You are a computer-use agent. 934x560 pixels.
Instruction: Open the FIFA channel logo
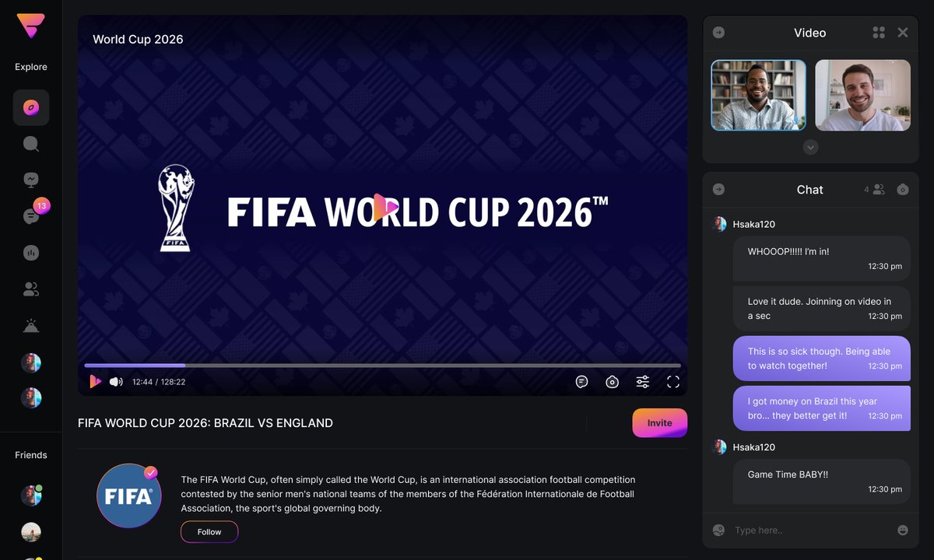[x=129, y=496]
